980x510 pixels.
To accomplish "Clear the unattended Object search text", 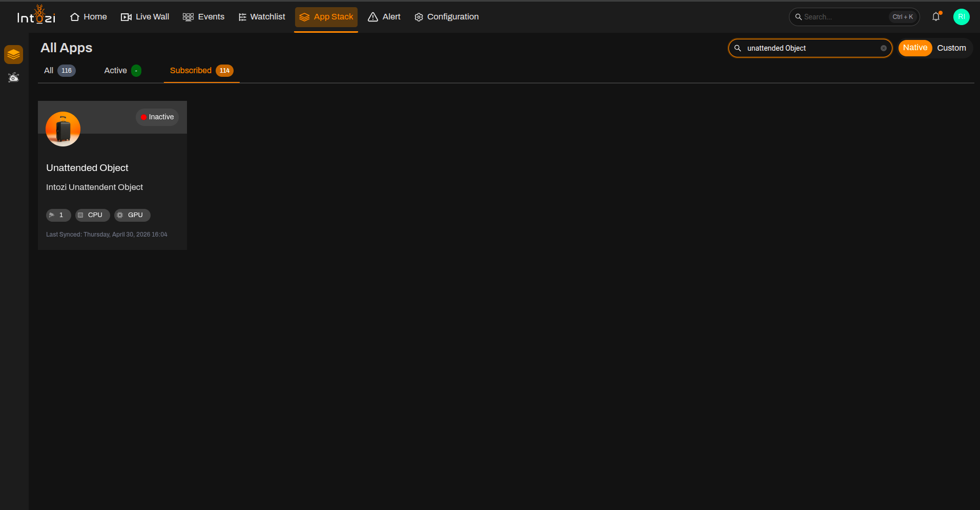I will pyautogui.click(x=884, y=48).
